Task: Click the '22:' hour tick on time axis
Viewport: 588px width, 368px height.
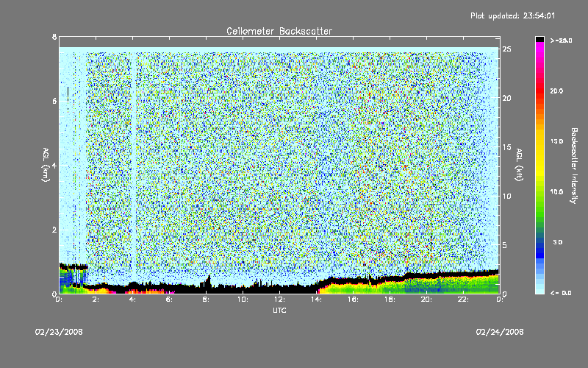Action: click(463, 300)
